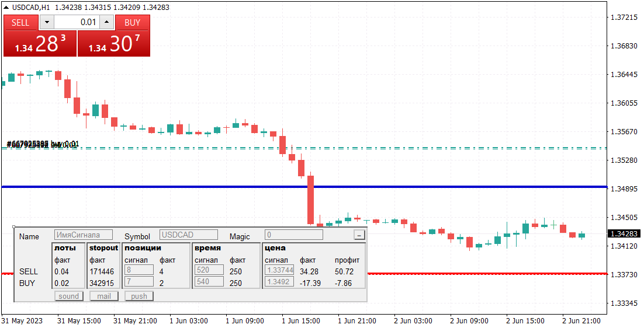Click the BUY row label in the panel
Screen dimensions: 644x328
pyautogui.click(x=27, y=283)
